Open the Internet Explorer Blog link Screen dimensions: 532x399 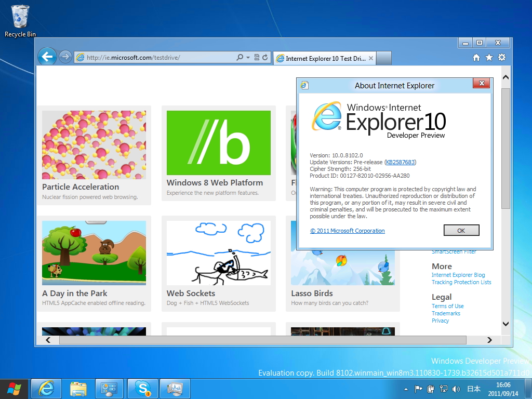(458, 275)
